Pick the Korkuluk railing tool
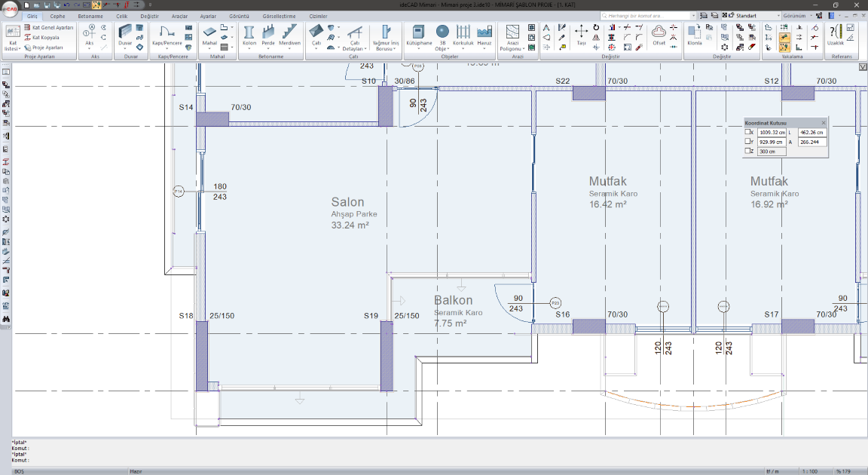This screenshot has height=475, width=868. pyautogui.click(x=463, y=34)
